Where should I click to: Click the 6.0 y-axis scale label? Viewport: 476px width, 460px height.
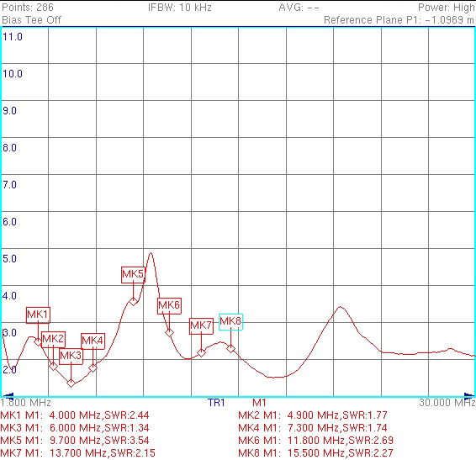point(10,222)
